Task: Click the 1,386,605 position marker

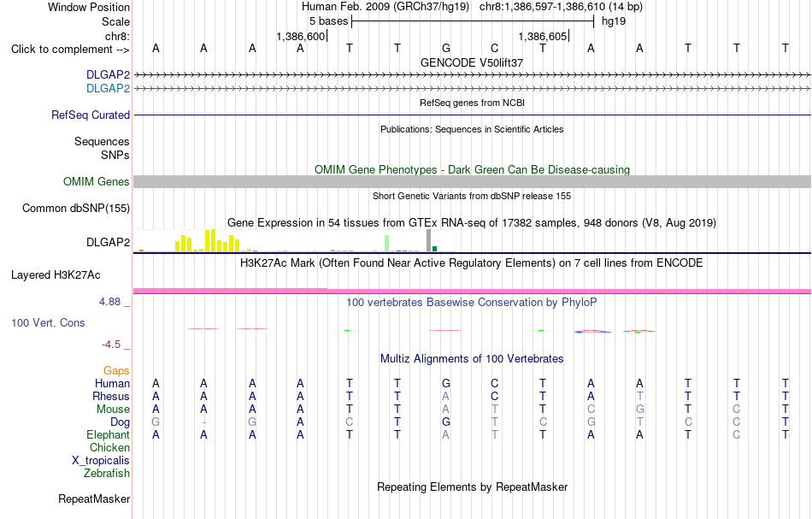Action: (x=542, y=36)
